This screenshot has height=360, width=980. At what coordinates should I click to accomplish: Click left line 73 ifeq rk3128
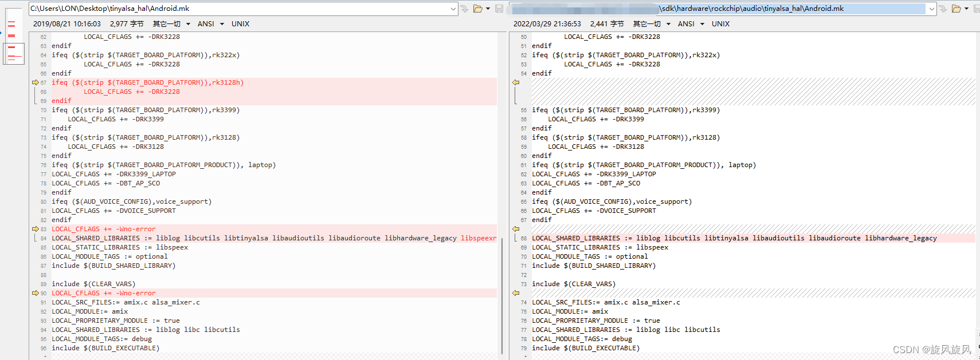tap(146, 137)
